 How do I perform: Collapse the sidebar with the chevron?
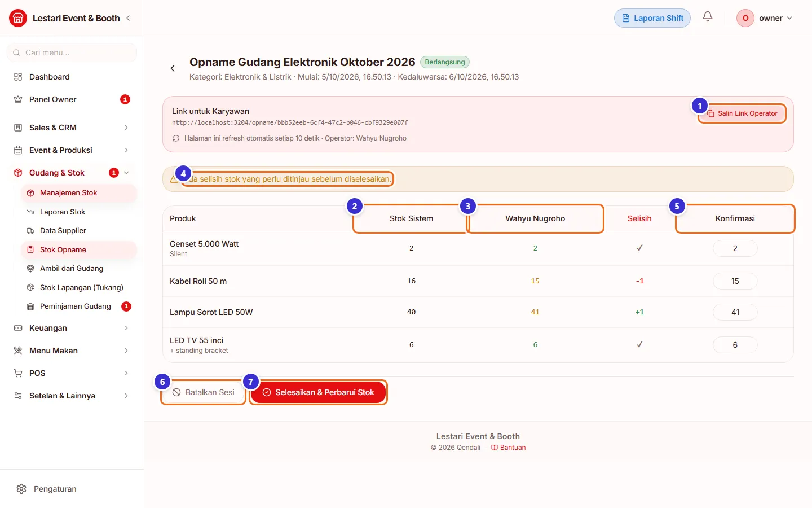(x=129, y=18)
